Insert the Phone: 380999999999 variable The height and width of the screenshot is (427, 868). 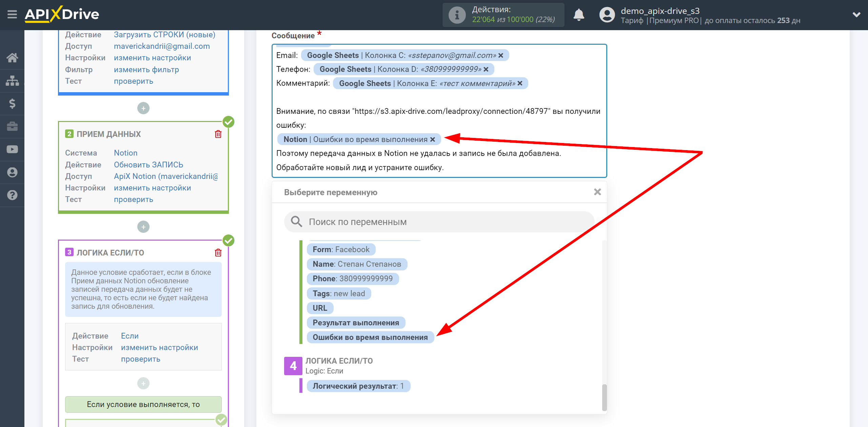tap(353, 279)
